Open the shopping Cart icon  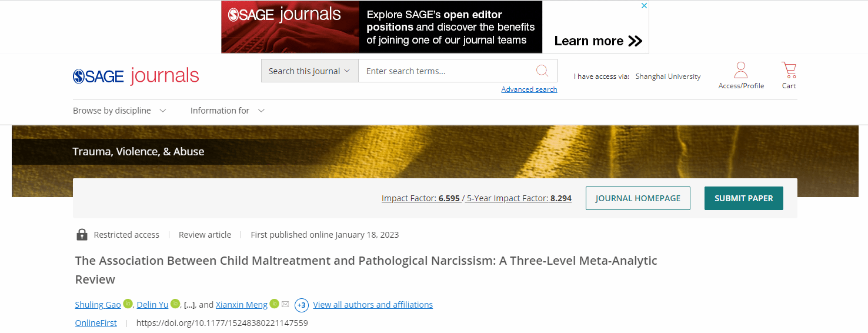tap(789, 71)
